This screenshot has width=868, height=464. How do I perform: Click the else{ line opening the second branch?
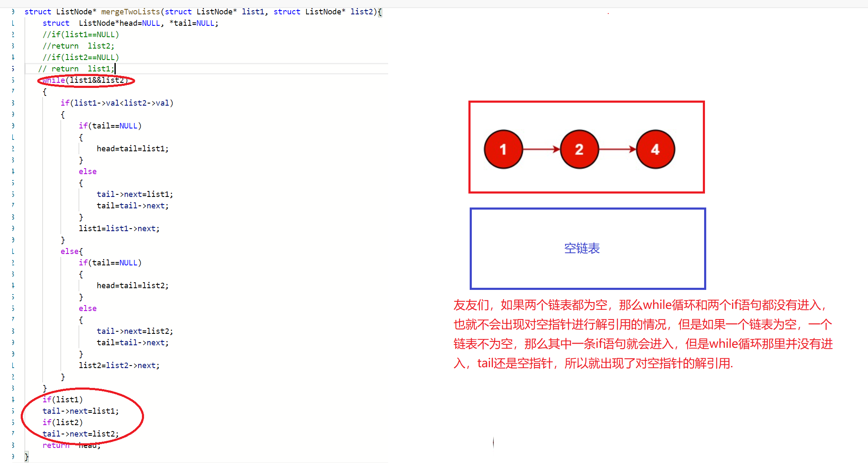pos(72,251)
